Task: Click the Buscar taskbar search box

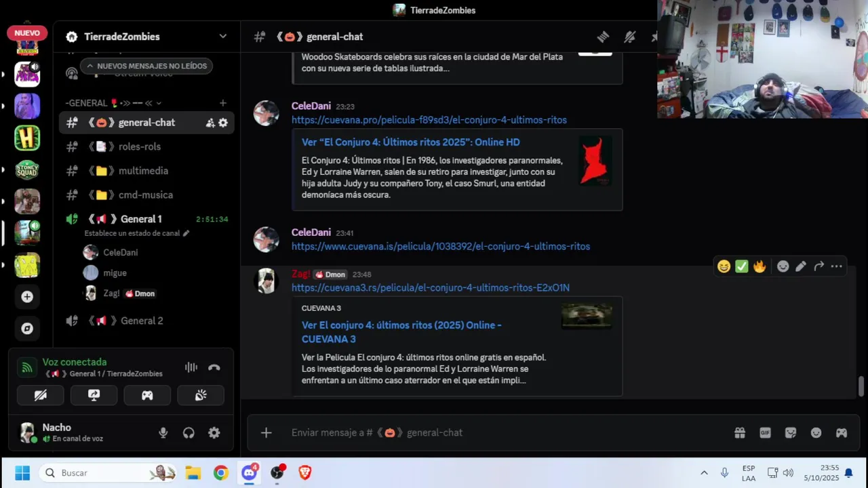Action: (x=108, y=473)
